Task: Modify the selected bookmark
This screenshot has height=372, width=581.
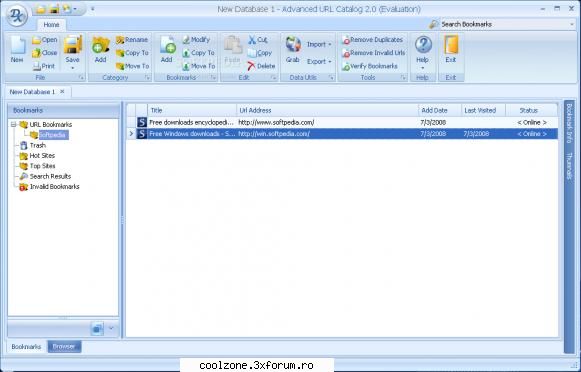Action: point(196,40)
